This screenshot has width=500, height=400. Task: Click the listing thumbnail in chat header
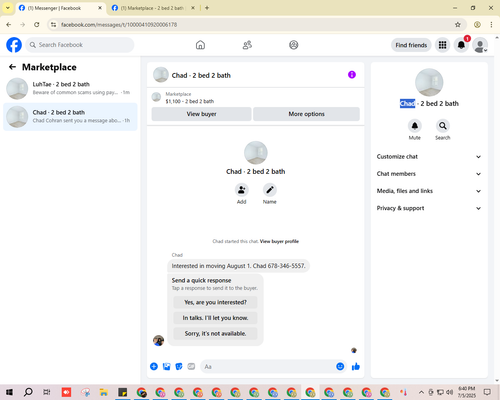161,75
